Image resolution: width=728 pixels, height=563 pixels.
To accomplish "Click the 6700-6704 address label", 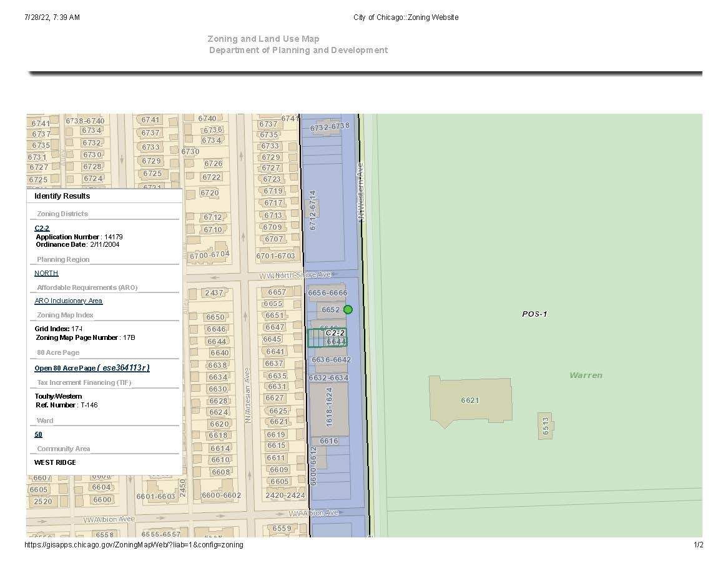I will click(209, 255).
